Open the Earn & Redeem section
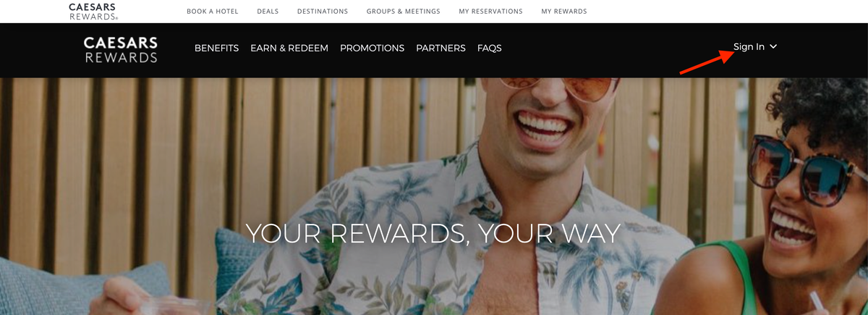This screenshot has height=315, width=868. (x=289, y=49)
